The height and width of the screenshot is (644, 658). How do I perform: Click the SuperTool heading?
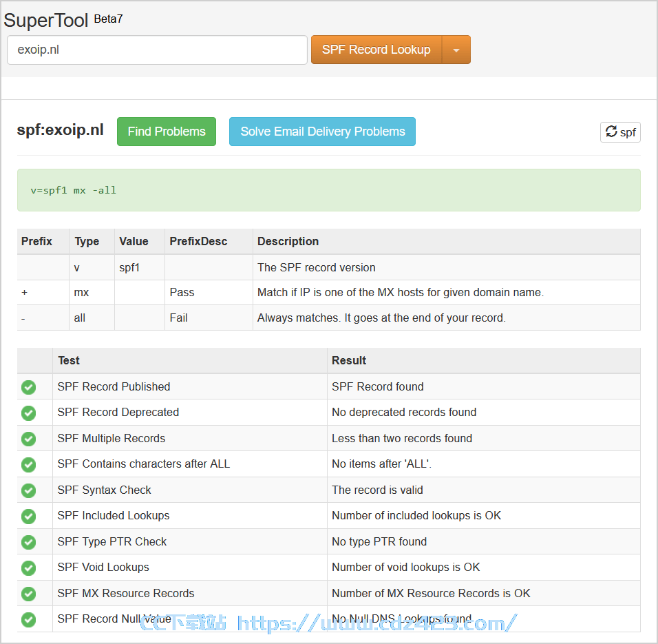point(45,20)
